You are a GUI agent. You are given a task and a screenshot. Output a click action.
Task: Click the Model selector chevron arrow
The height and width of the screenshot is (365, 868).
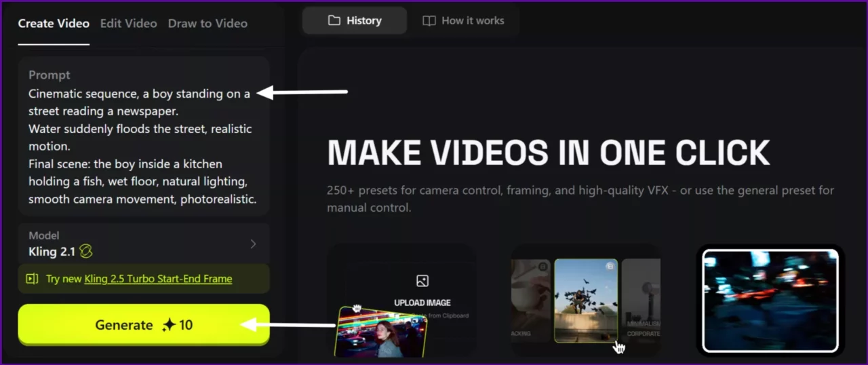pos(253,244)
